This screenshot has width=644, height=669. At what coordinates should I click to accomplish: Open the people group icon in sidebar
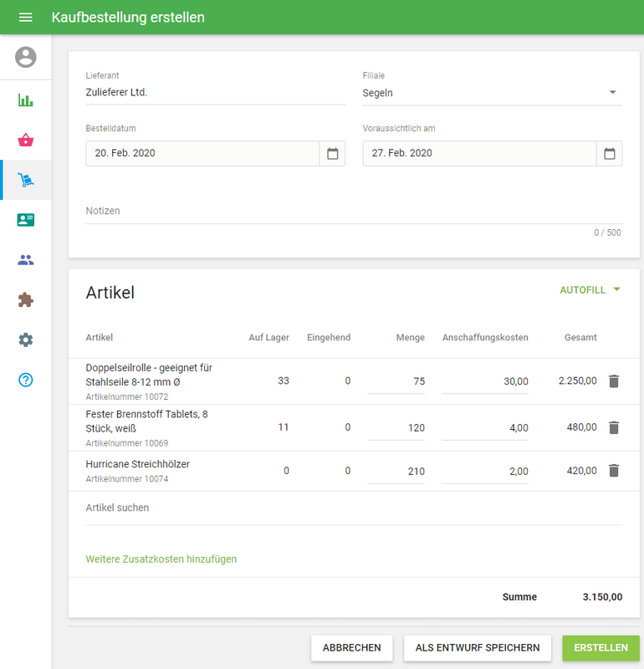26,260
